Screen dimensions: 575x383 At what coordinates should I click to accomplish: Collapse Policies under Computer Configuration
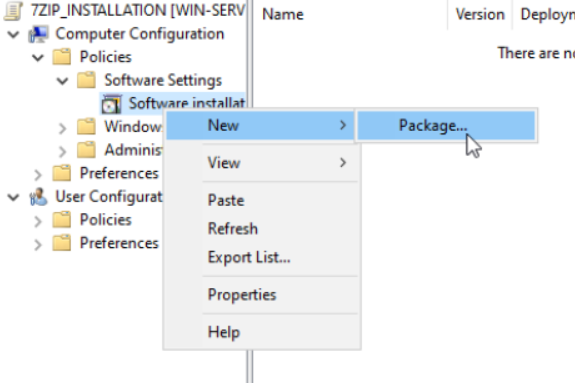(x=38, y=58)
